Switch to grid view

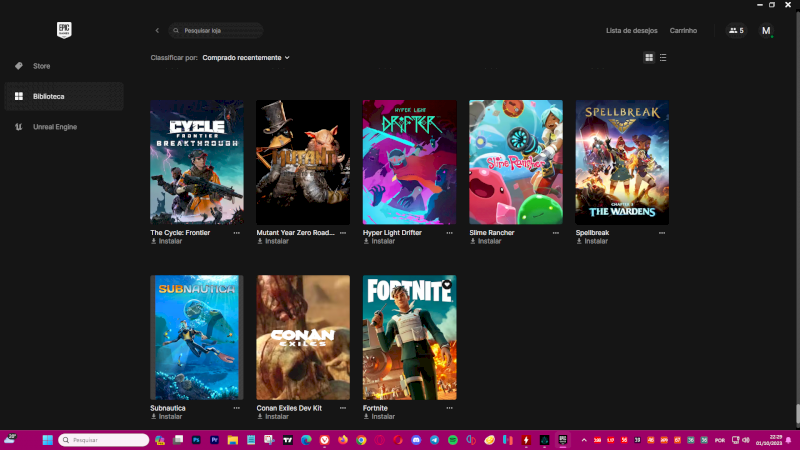(649, 58)
